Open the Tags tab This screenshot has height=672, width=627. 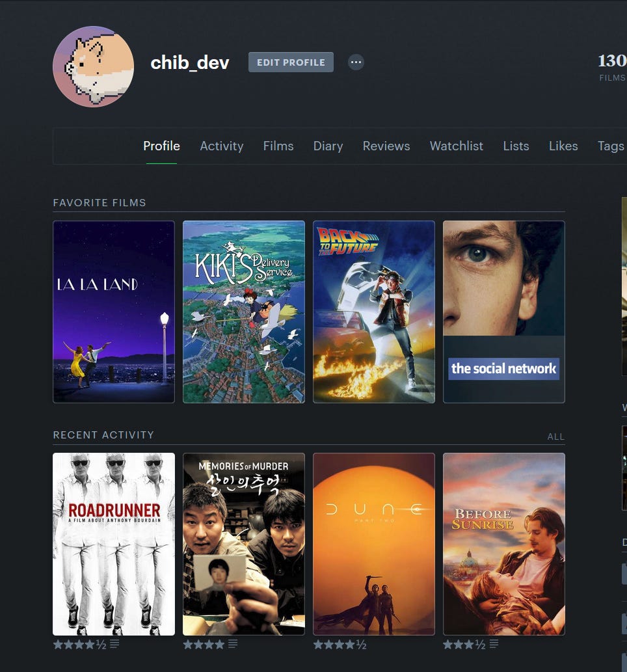(611, 146)
